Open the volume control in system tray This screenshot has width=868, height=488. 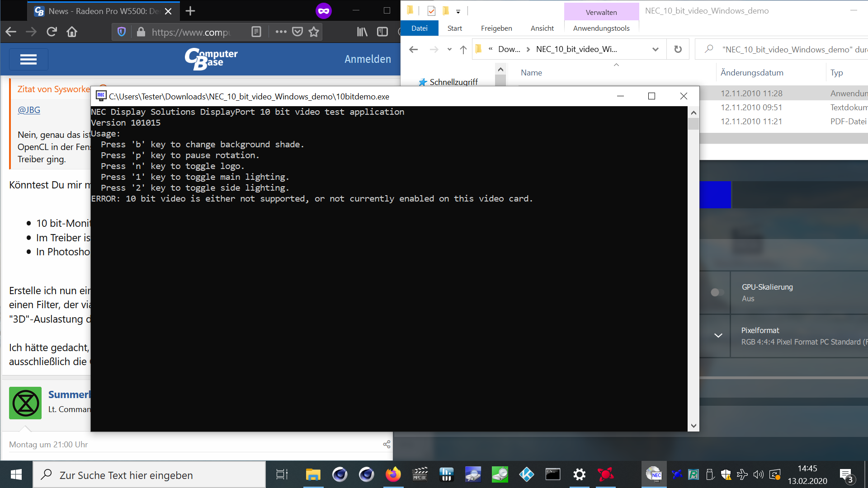pyautogui.click(x=759, y=474)
